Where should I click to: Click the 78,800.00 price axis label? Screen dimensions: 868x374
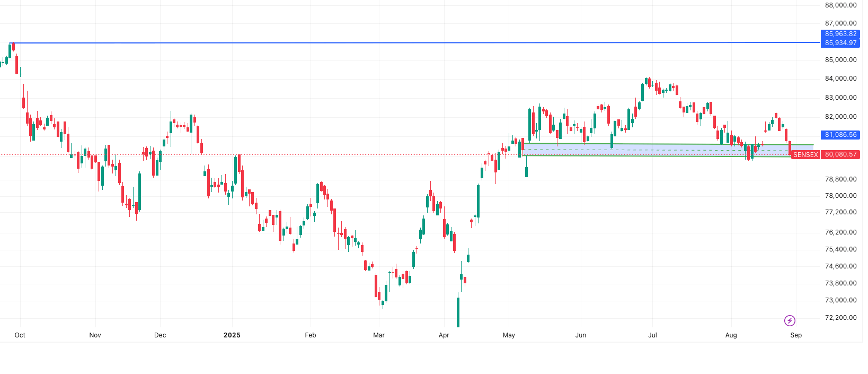[x=840, y=179]
